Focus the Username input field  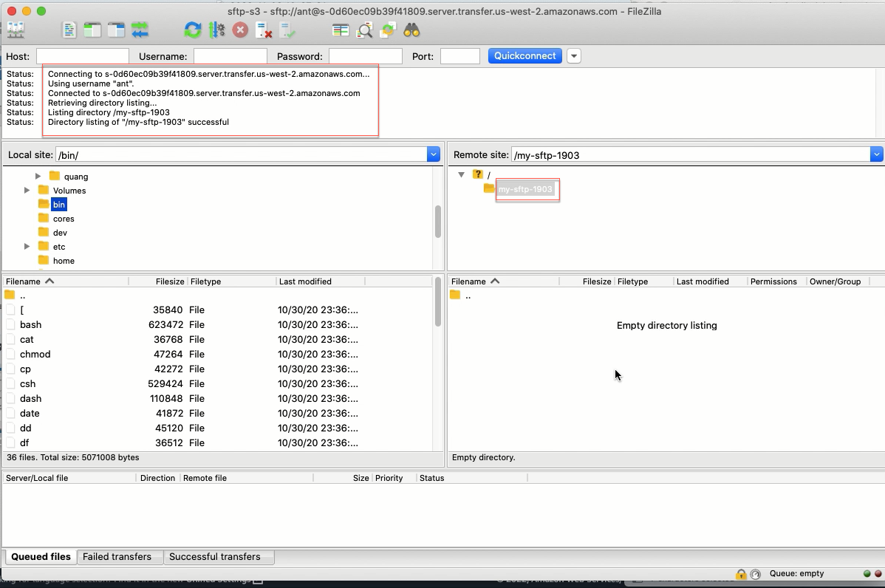pyautogui.click(x=230, y=56)
